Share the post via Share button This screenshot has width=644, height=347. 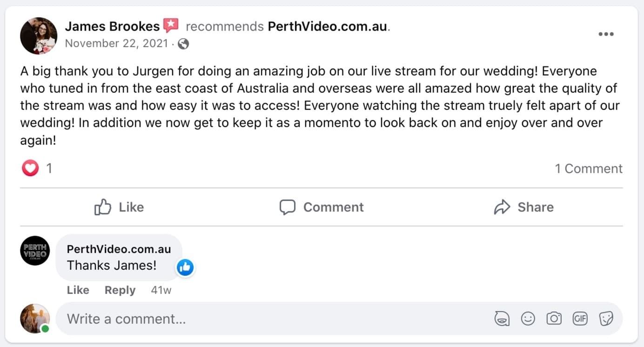pos(523,207)
